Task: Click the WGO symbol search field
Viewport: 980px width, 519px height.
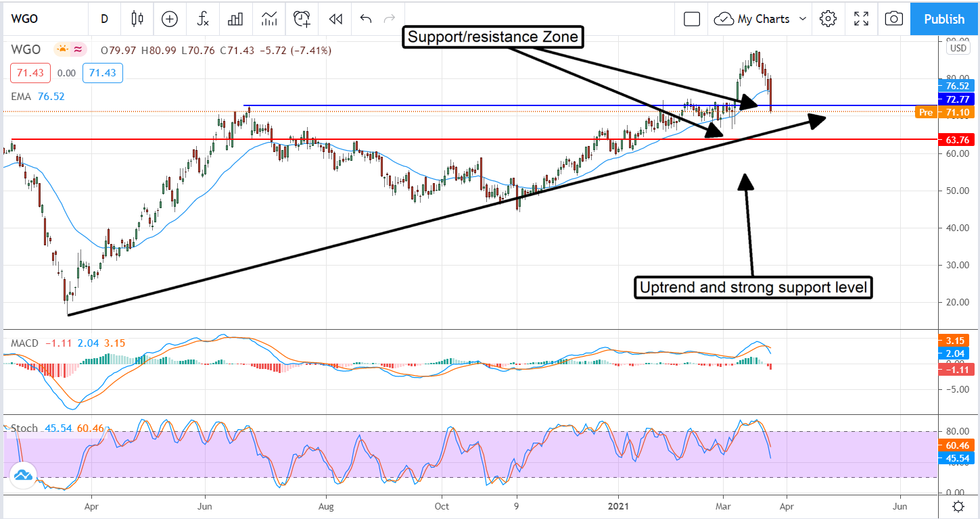Action: tap(41, 19)
